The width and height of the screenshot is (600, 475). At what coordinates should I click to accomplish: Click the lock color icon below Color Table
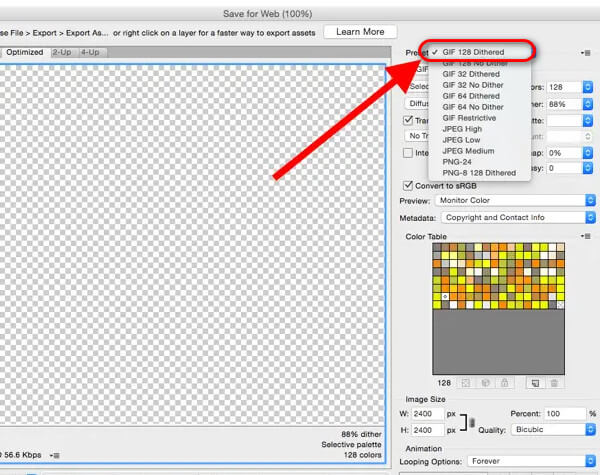click(x=506, y=383)
